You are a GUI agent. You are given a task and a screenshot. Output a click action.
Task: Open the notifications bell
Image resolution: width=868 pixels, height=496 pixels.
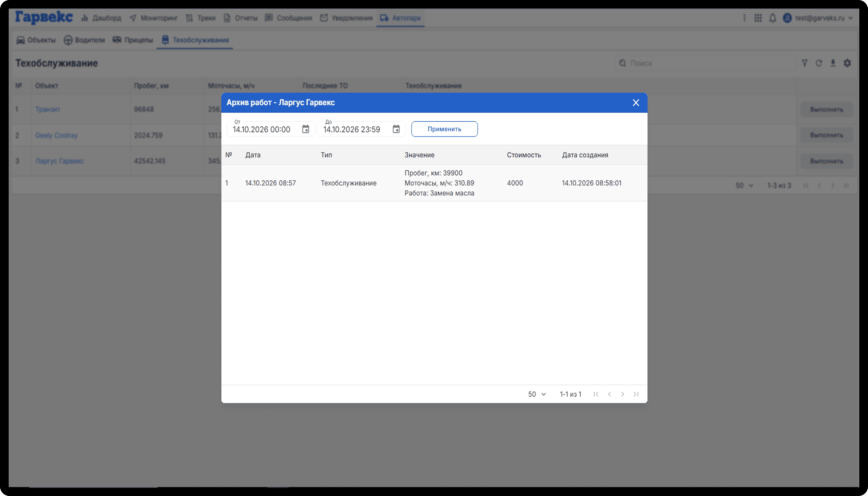click(773, 18)
